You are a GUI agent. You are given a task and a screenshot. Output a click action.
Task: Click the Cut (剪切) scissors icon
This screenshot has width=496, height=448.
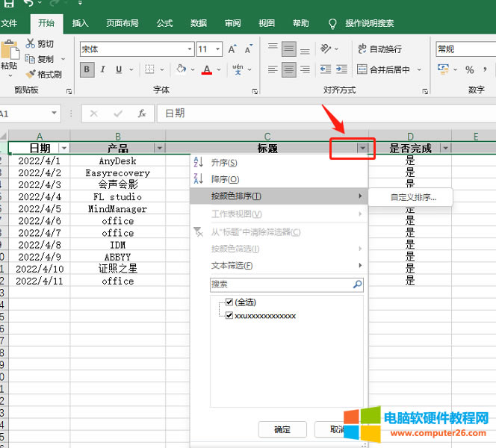tap(30, 44)
